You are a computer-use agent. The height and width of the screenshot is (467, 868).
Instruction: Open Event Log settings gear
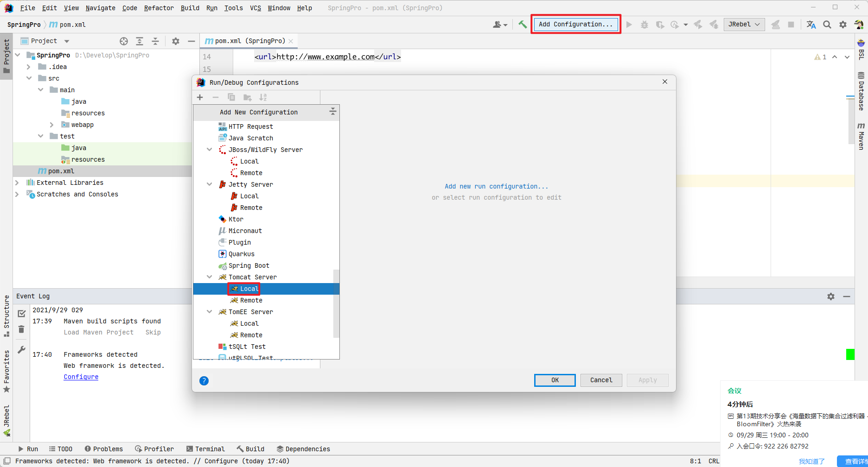click(831, 297)
